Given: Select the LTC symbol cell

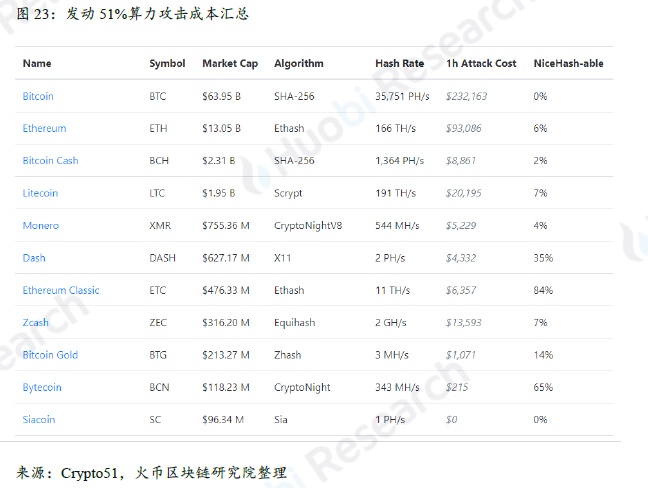Looking at the screenshot, I should (x=157, y=193).
